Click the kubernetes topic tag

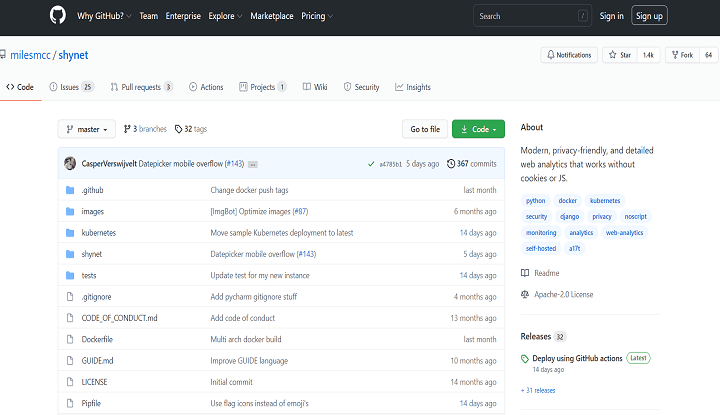(605, 201)
